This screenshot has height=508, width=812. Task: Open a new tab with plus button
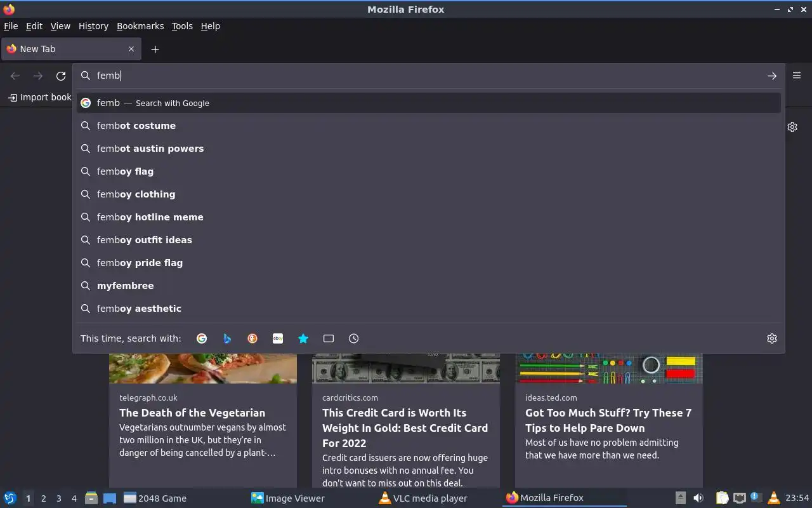pos(155,49)
